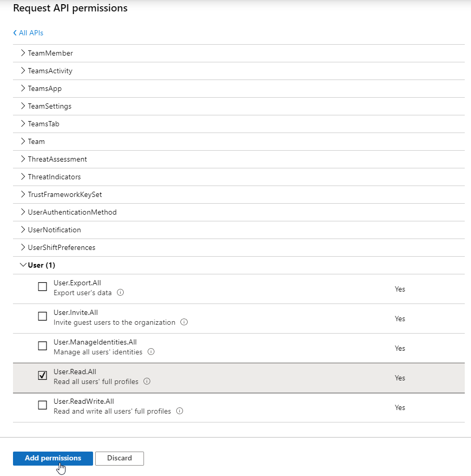471x476 pixels.
Task: Go back via All APIs link
Action: tap(29, 33)
